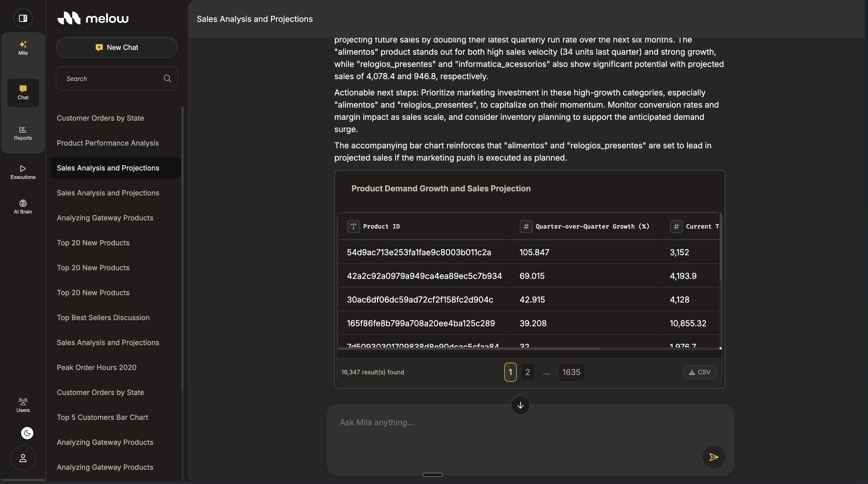Open the AI Brain section
The width and height of the screenshot is (868, 484).
[23, 206]
